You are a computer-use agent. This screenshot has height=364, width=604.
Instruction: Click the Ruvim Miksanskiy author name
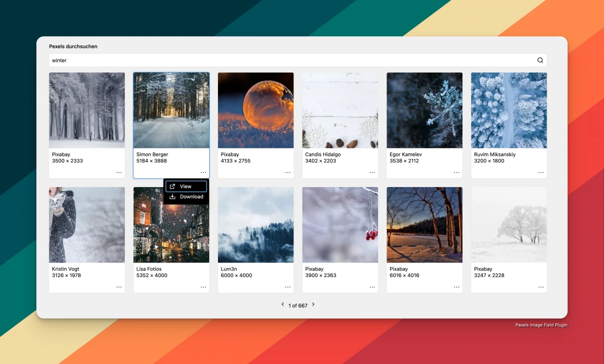click(x=495, y=154)
